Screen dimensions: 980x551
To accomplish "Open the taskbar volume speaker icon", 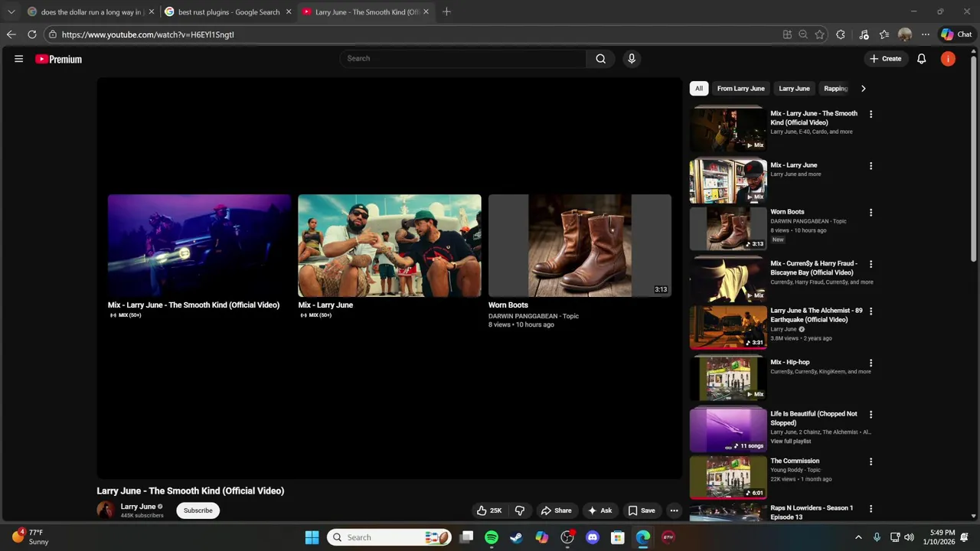I will 909,537.
